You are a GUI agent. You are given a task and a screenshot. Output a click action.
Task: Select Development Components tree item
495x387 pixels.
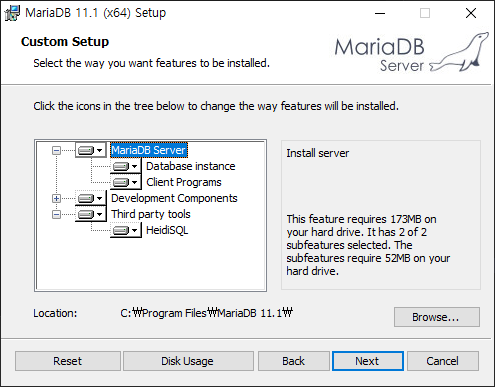coord(174,198)
